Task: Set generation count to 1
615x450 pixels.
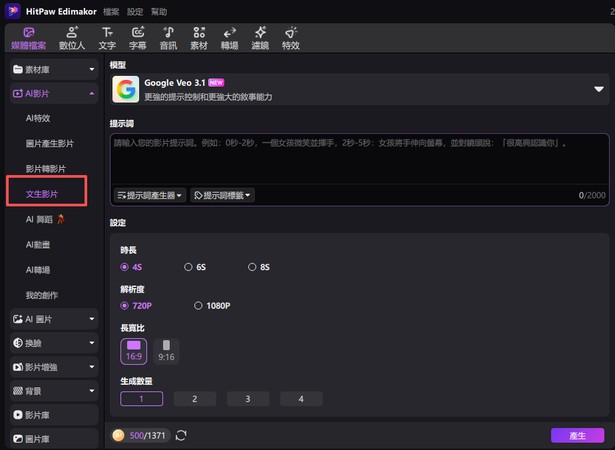Action: 142,399
